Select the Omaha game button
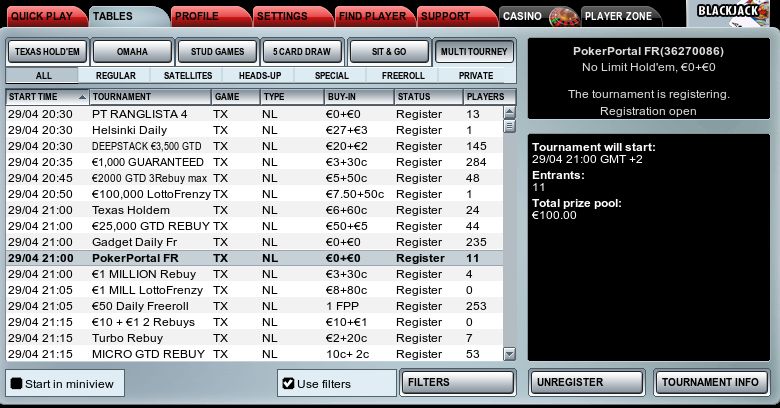Screen dimensions: 780x408 tap(132, 52)
